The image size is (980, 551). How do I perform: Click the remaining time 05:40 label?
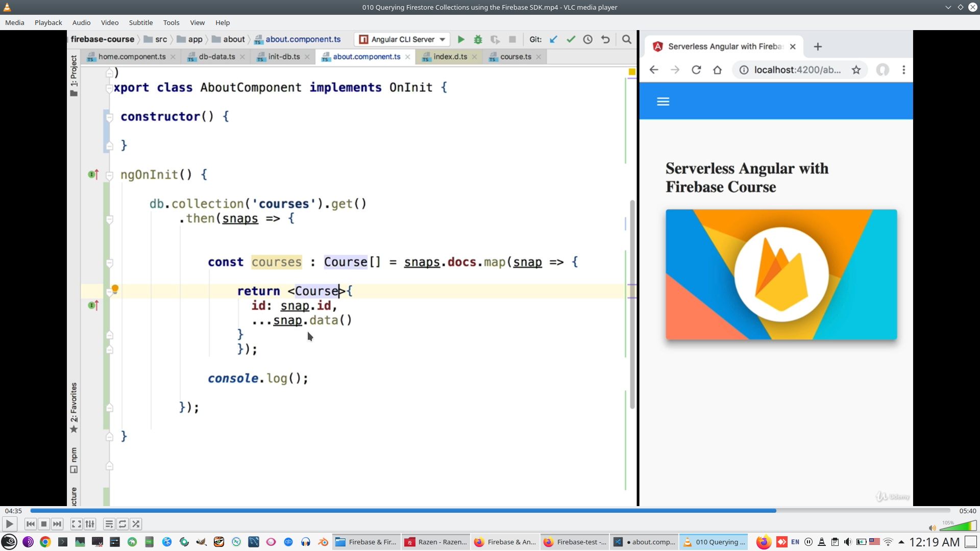[x=967, y=511]
